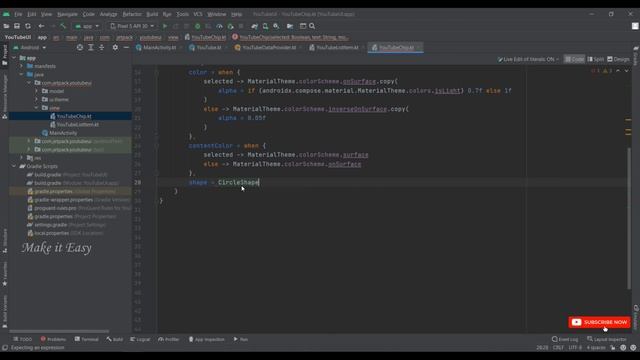The height and width of the screenshot is (360, 640).
Task: Open the Profiler tool window
Action: pos(169,339)
